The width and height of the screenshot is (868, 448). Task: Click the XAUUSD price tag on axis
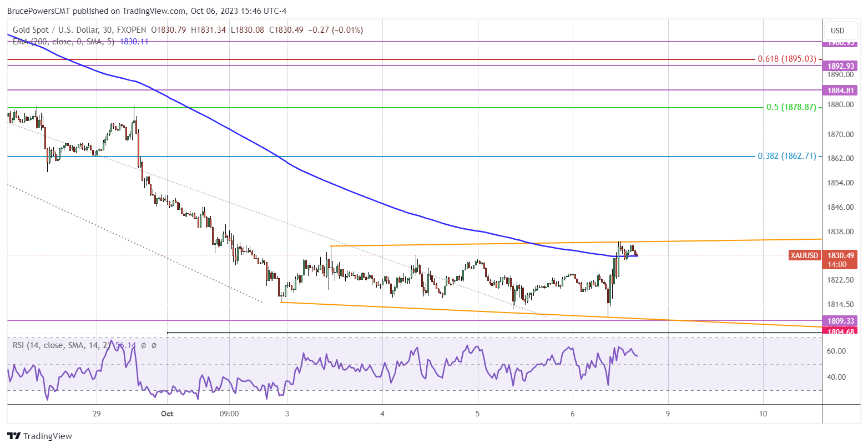point(804,255)
